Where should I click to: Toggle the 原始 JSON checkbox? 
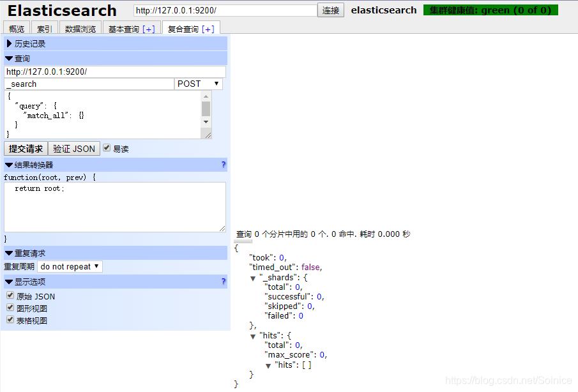(x=10, y=296)
